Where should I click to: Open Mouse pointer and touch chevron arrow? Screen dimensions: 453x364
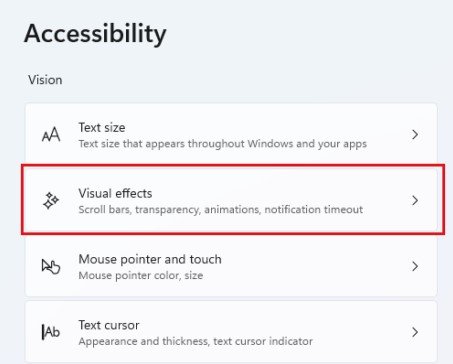[x=415, y=266]
